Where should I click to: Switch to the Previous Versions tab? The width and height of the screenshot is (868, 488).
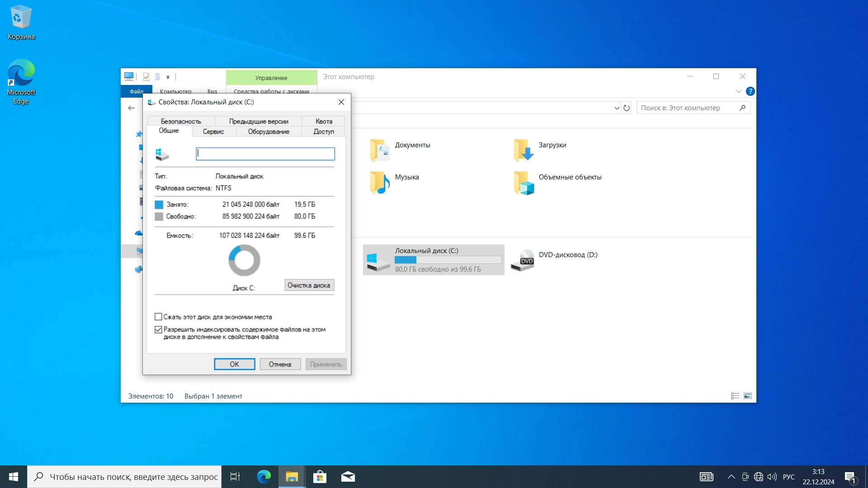259,121
